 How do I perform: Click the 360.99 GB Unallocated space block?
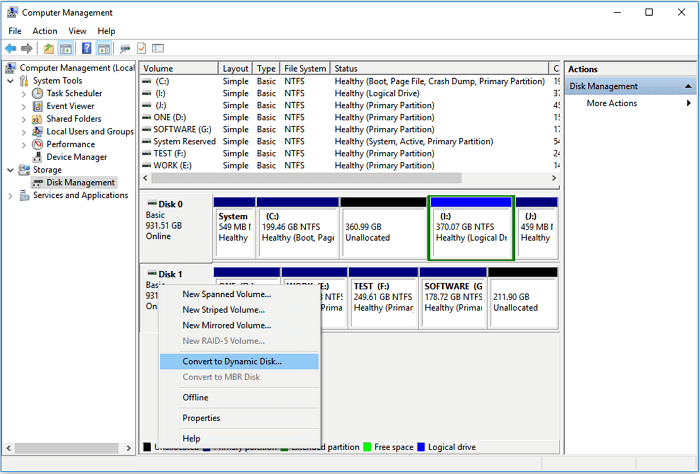[x=382, y=228]
